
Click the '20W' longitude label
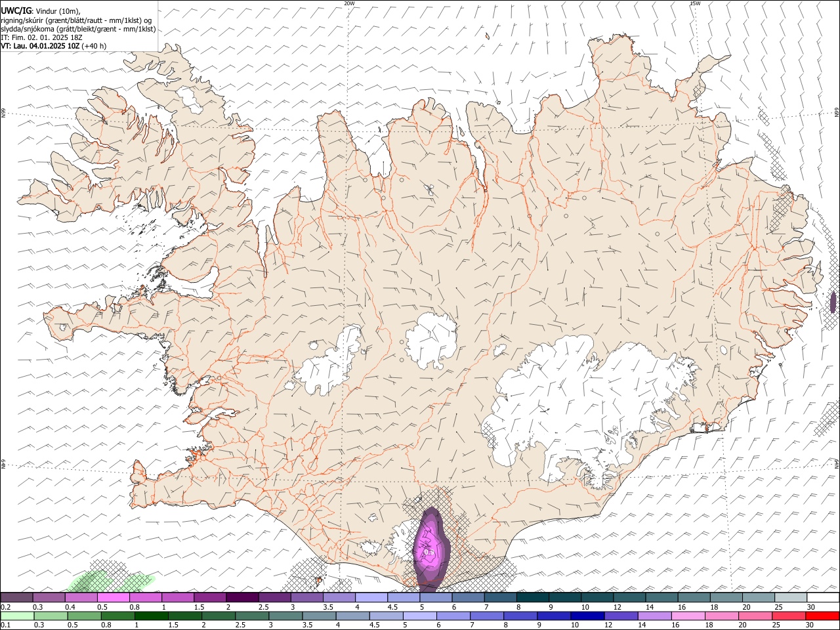[349, 3]
